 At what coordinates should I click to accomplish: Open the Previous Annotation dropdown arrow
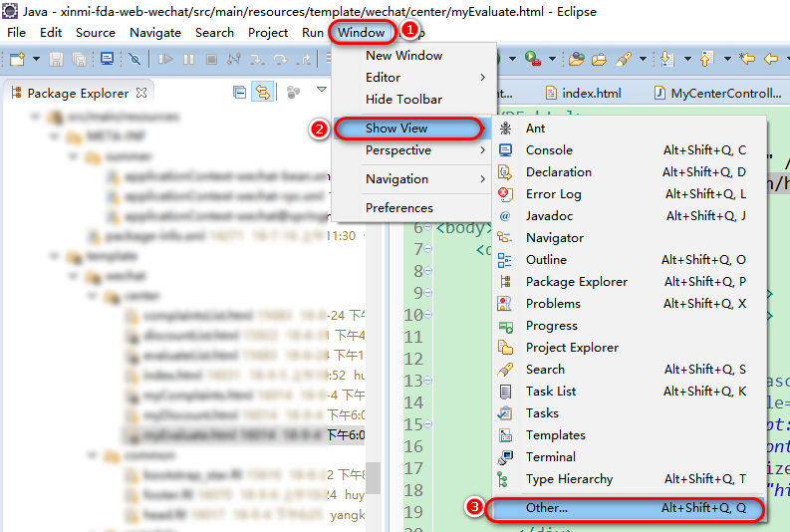coord(727,59)
